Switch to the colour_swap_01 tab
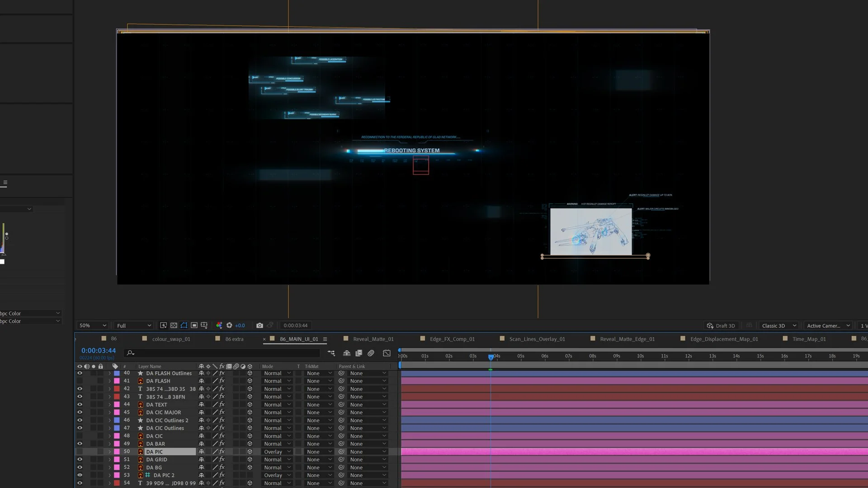Screen dimensions: 868x488 tap(170, 339)
